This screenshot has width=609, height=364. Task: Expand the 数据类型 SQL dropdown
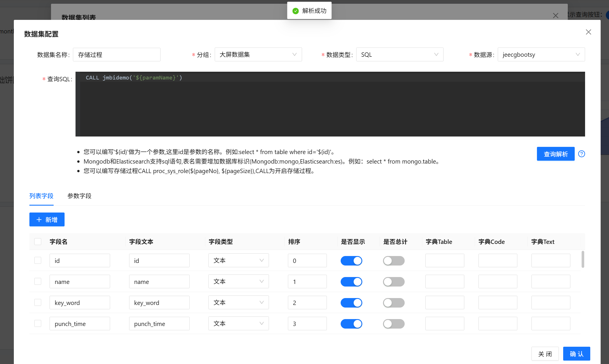pos(399,54)
